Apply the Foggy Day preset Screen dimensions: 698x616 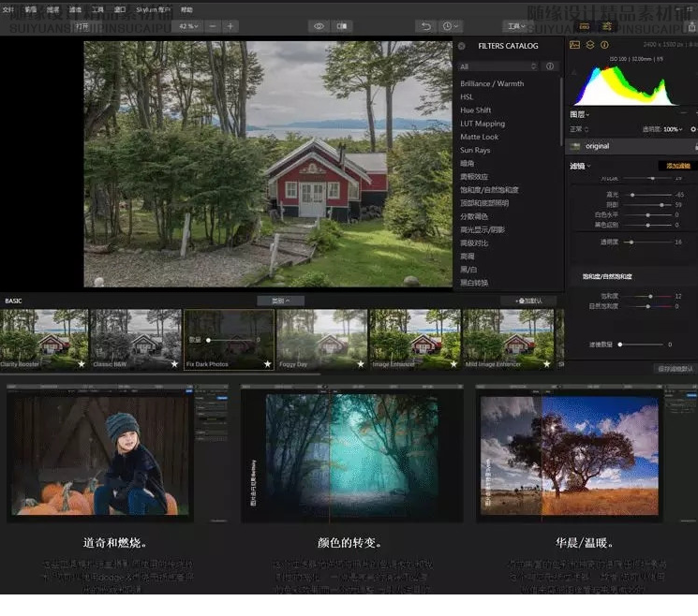322,340
